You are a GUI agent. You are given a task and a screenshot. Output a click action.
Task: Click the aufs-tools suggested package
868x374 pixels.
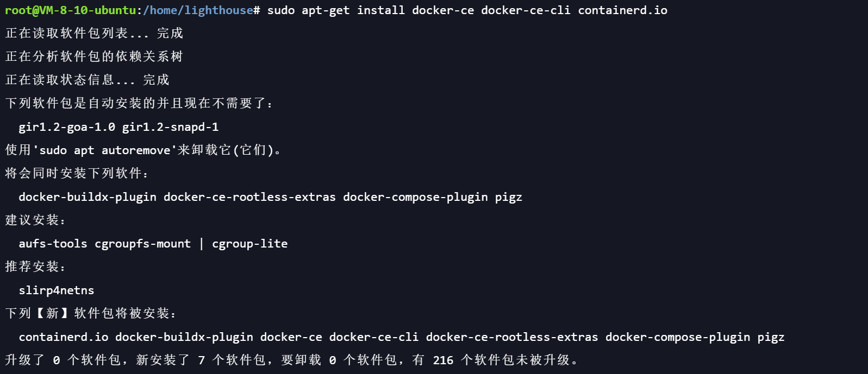point(53,244)
